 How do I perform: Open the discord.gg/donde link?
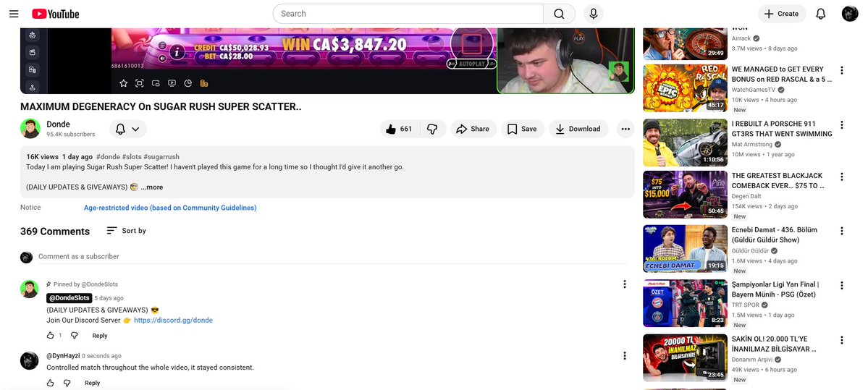tap(173, 321)
